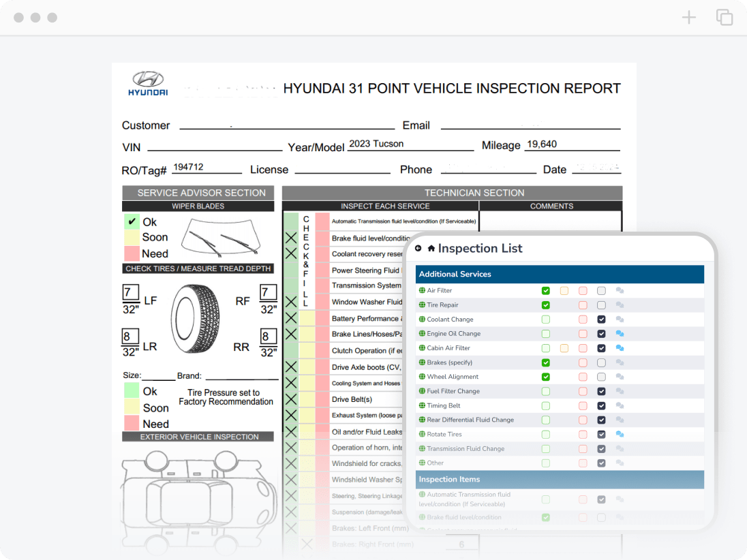Check the yellow checkbox for Air Filter
747x560 pixels.
click(564, 290)
